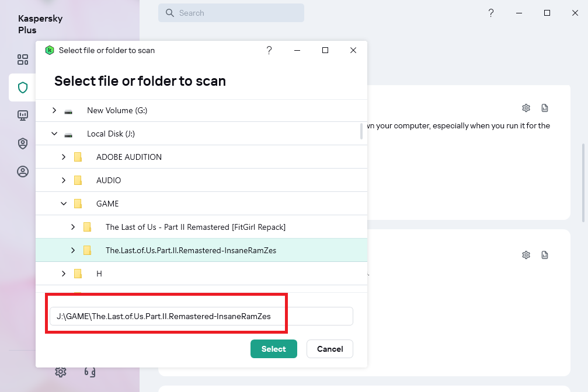The width and height of the screenshot is (588, 392).
Task: Minimize the Kaspersky Plus main window
Action: tap(519, 13)
